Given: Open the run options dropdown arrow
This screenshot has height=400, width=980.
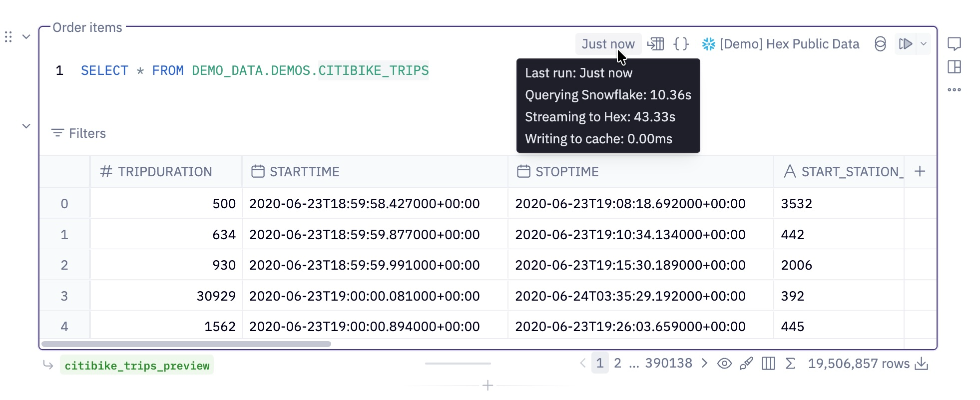Looking at the screenshot, I should (x=924, y=44).
